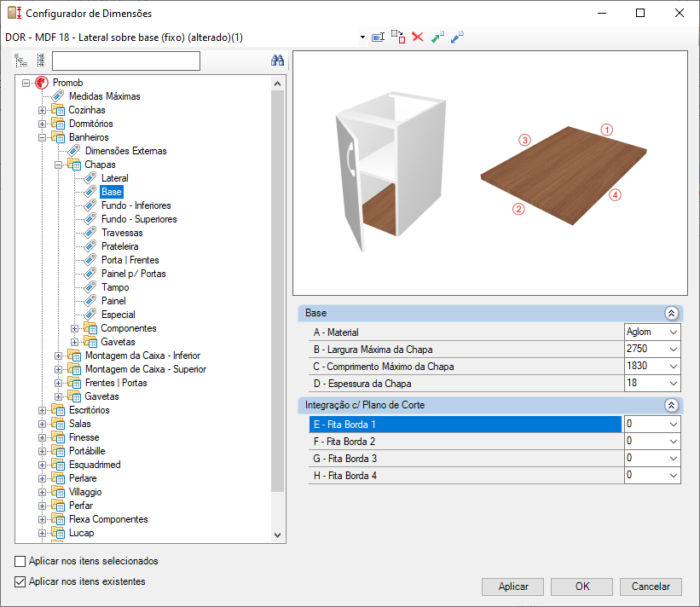The height and width of the screenshot is (607, 700).
Task: Click the Escritórios folder icon
Action: click(58, 410)
